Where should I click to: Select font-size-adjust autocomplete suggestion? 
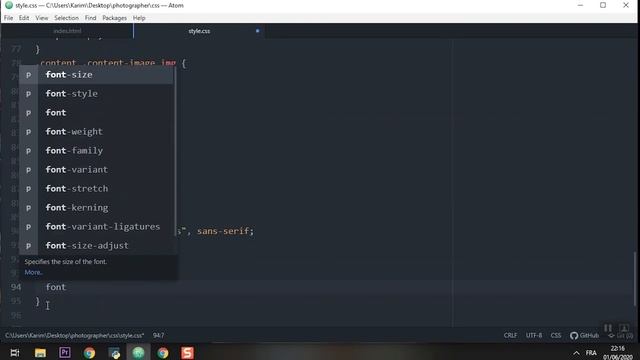[x=96, y=245]
